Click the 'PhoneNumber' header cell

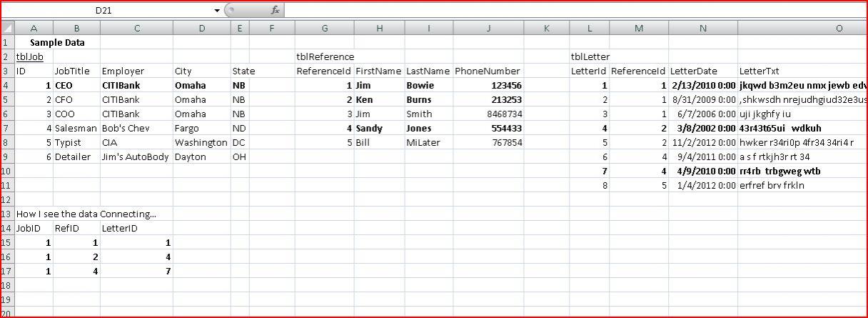(x=488, y=71)
